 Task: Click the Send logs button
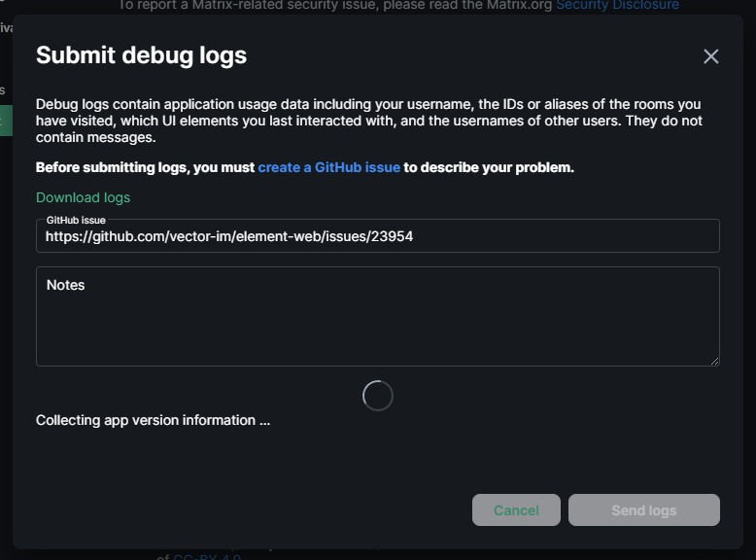tap(643, 509)
